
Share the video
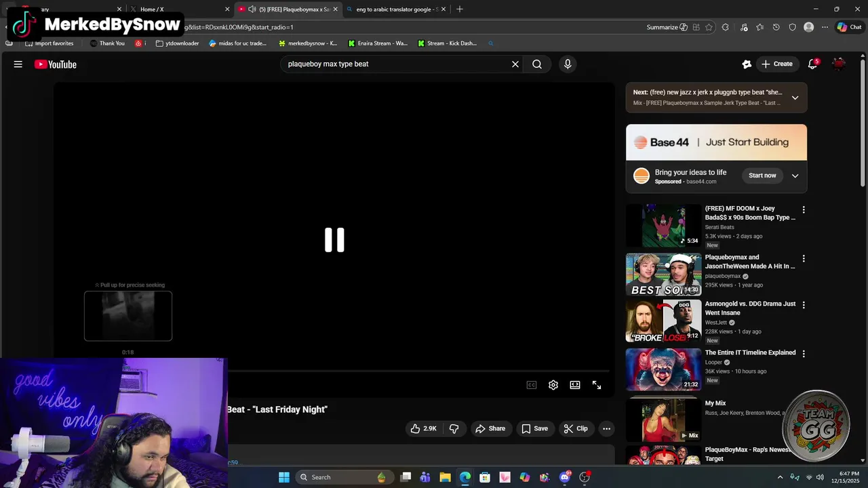pos(490,428)
